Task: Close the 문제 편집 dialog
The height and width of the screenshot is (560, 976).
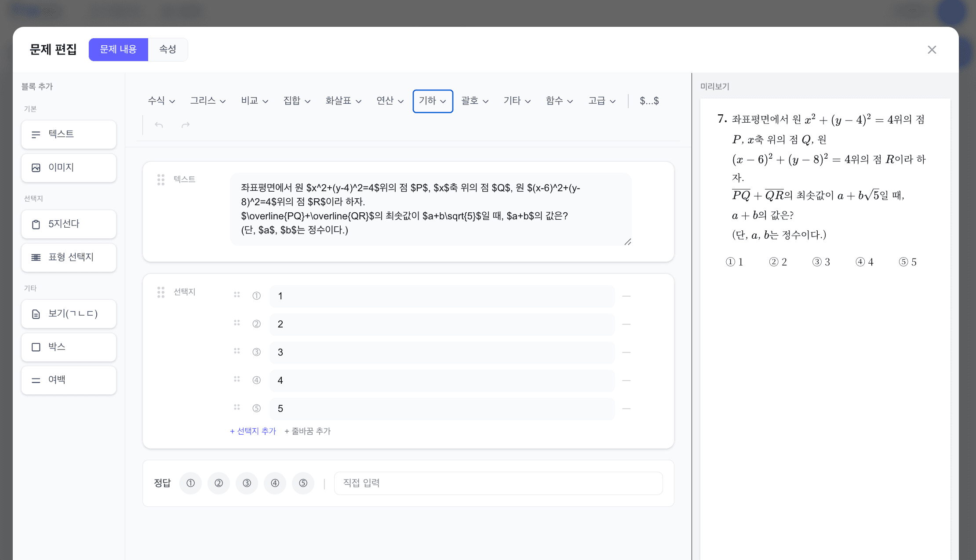Action: tap(932, 50)
